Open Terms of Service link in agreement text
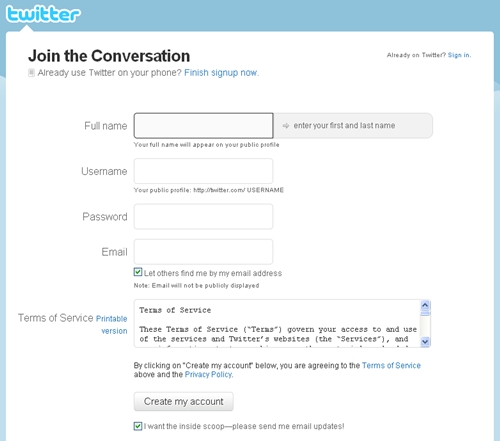This screenshot has height=441, width=500. coord(391,365)
